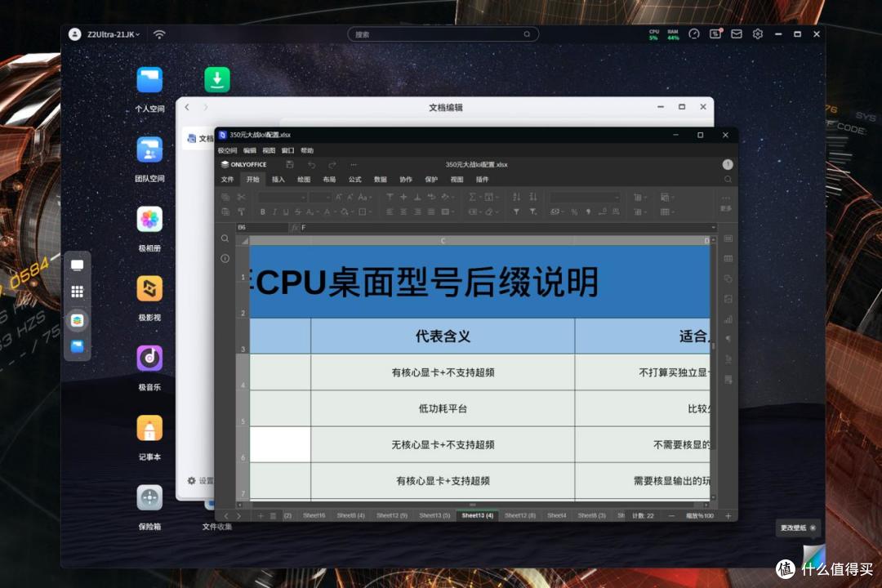The width and height of the screenshot is (882, 588).
Task: Open the app grid in the left dock
Action: point(77,292)
